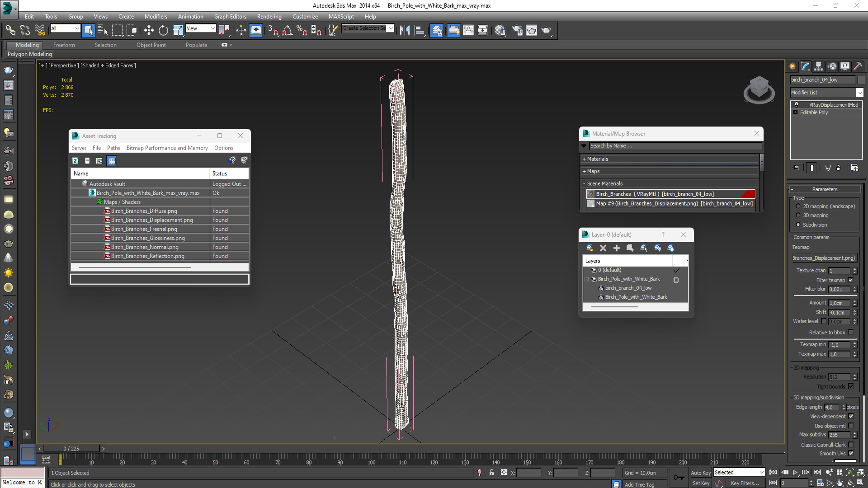This screenshot has width=868, height=488.
Task: Open the Rendering menu
Action: (x=269, y=16)
